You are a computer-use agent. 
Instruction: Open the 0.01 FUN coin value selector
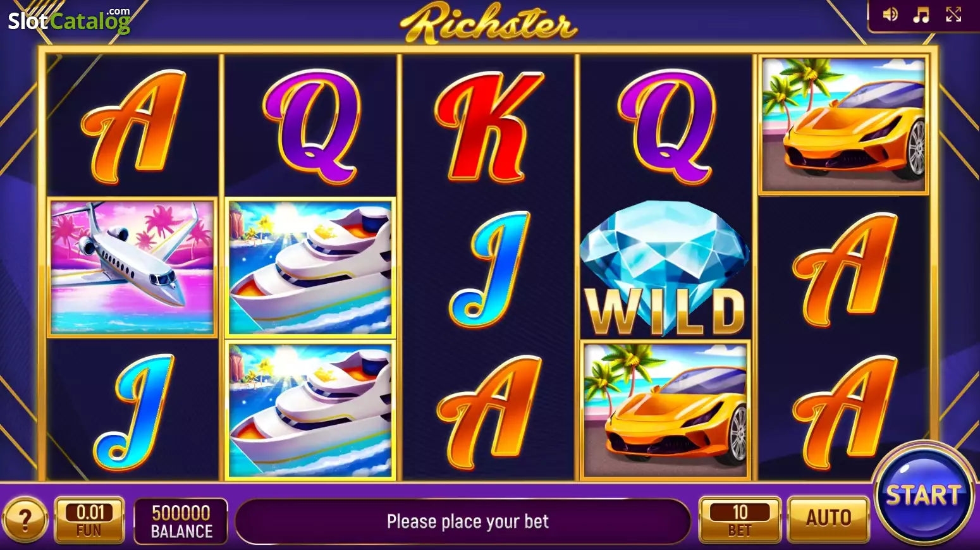pos(89,520)
